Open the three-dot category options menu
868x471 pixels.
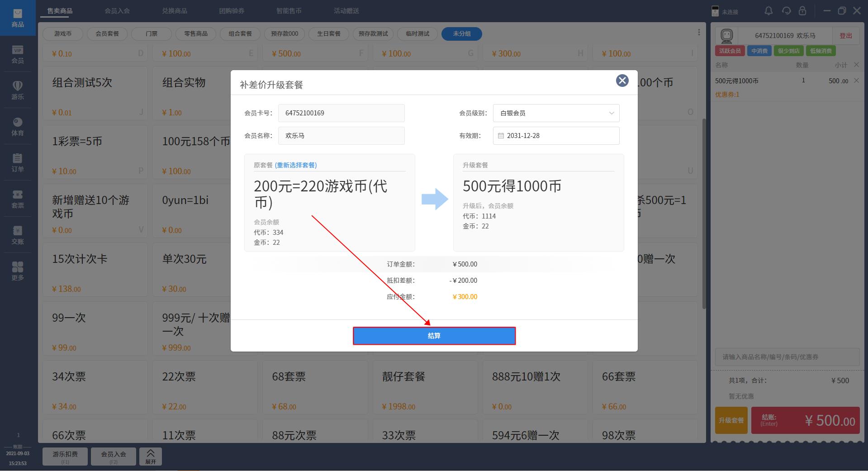click(x=699, y=33)
